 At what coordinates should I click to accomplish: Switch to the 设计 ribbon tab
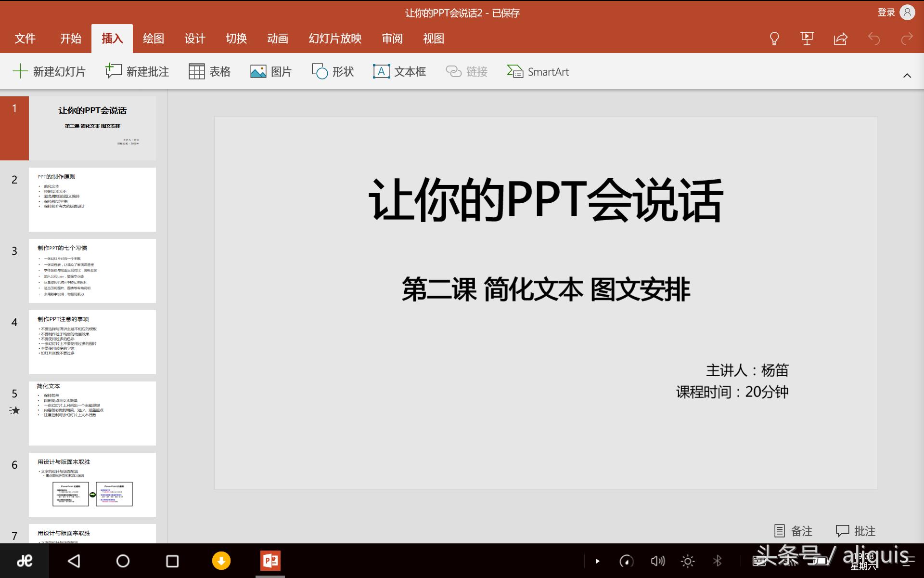click(x=194, y=39)
